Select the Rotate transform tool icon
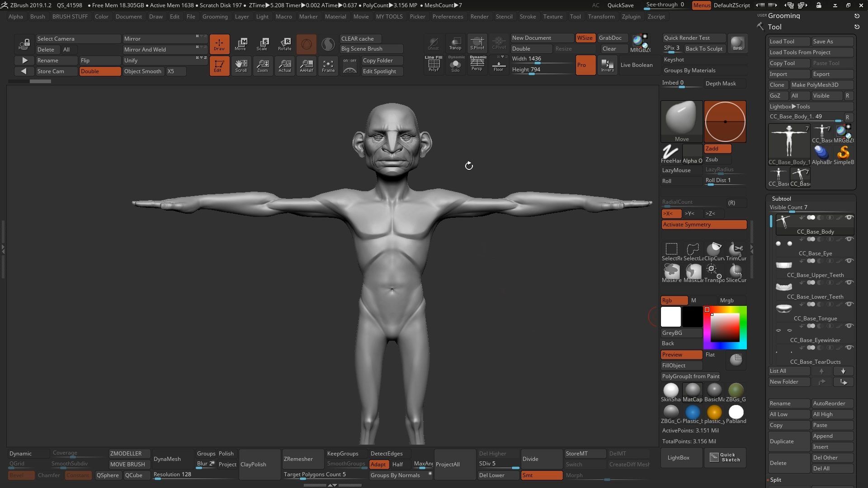 click(x=284, y=44)
